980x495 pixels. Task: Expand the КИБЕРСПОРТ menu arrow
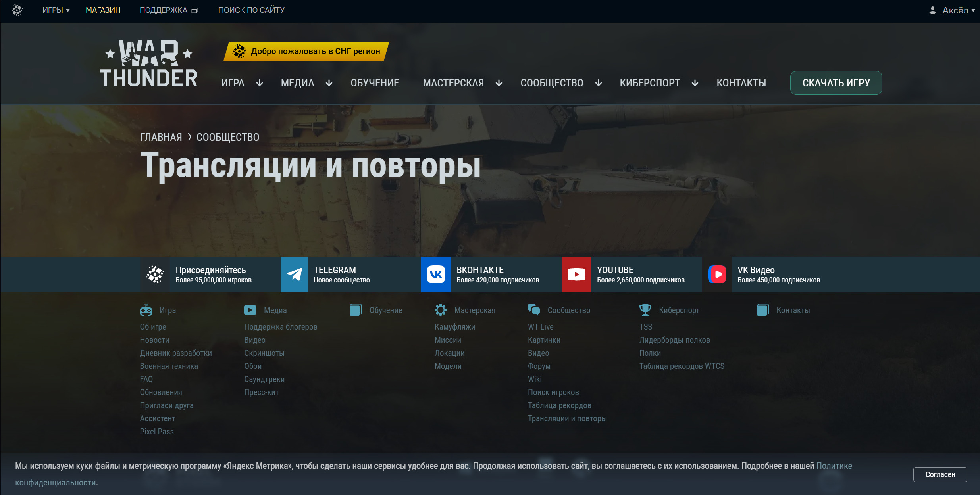(x=695, y=83)
